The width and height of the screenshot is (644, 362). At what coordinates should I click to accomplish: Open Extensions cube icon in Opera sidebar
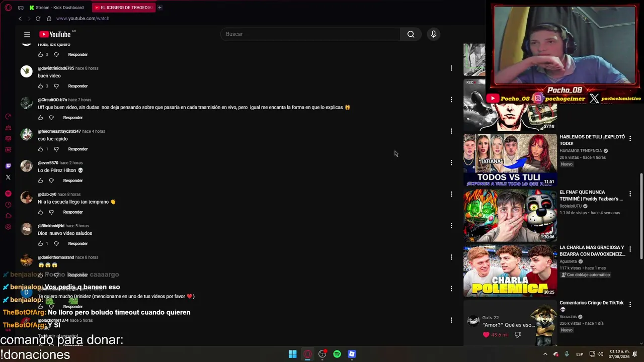tap(8, 216)
